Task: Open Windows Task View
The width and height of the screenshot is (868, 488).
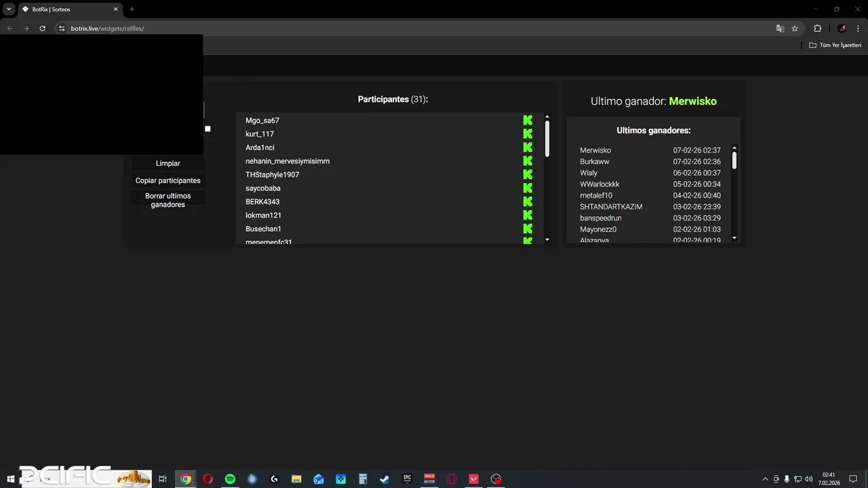Action: coord(163,479)
